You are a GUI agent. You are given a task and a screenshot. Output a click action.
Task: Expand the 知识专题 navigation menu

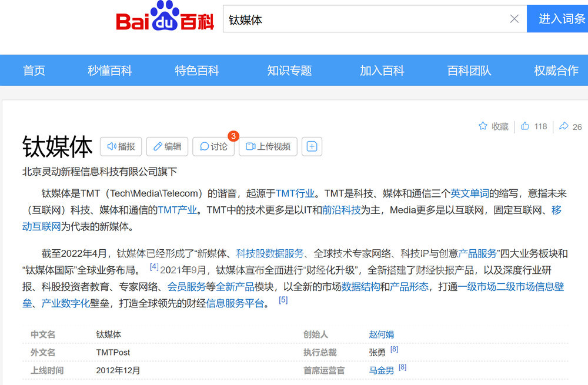[x=289, y=71]
